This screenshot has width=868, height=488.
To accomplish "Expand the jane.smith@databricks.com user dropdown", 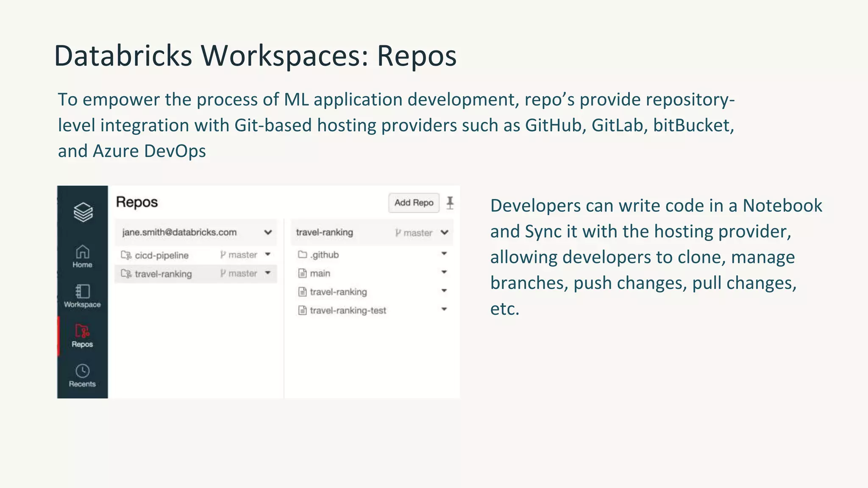I will pos(267,232).
